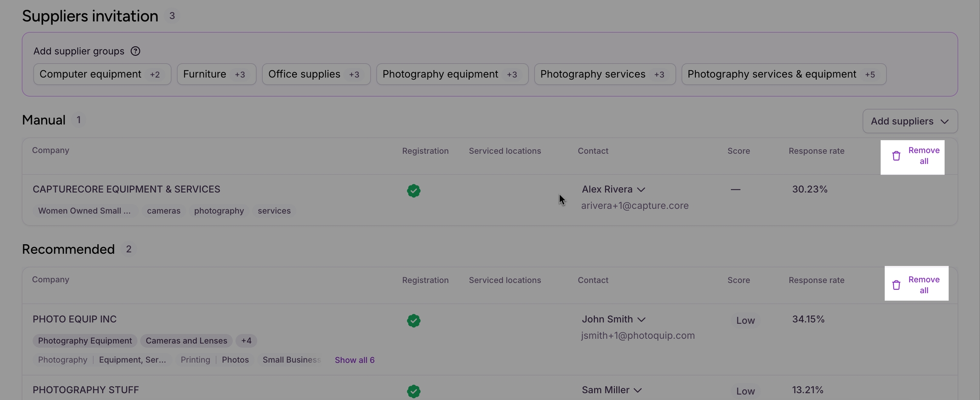Add the Furniture supplier group

point(216,74)
